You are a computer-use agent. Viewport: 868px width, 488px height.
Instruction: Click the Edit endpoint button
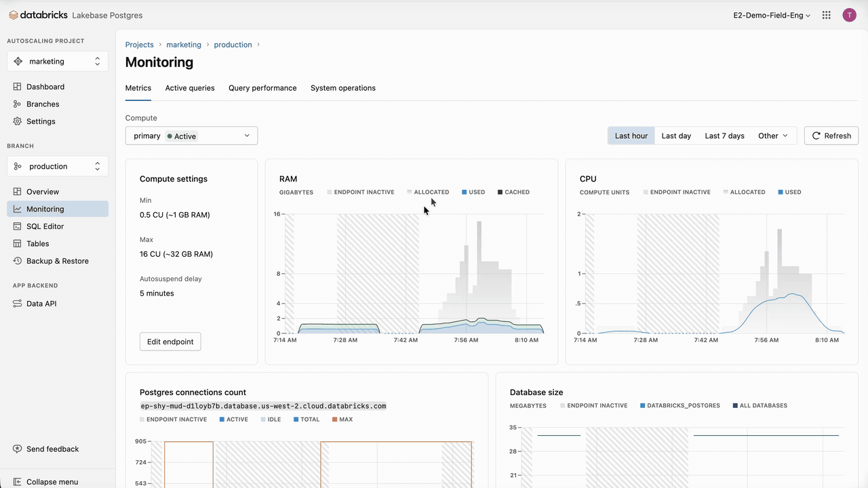coord(170,342)
